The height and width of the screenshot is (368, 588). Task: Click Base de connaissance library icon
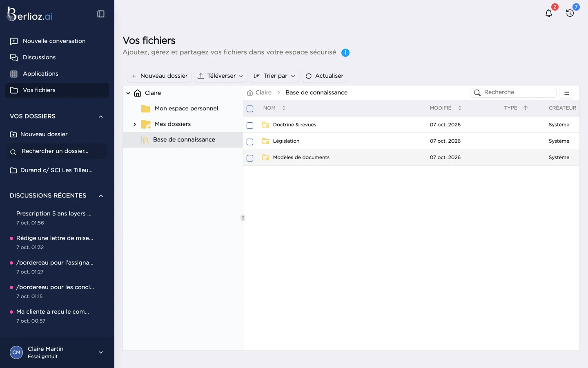pyautogui.click(x=145, y=140)
